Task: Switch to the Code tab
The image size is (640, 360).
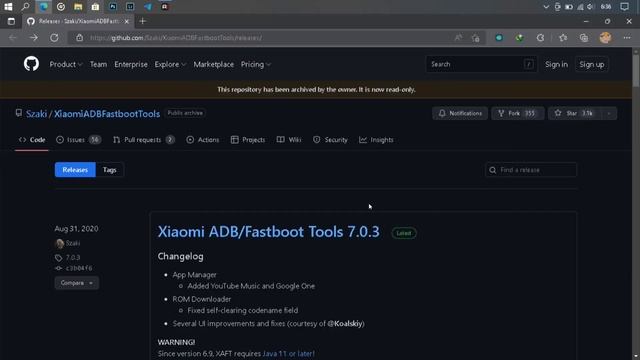Action: coord(32,140)
